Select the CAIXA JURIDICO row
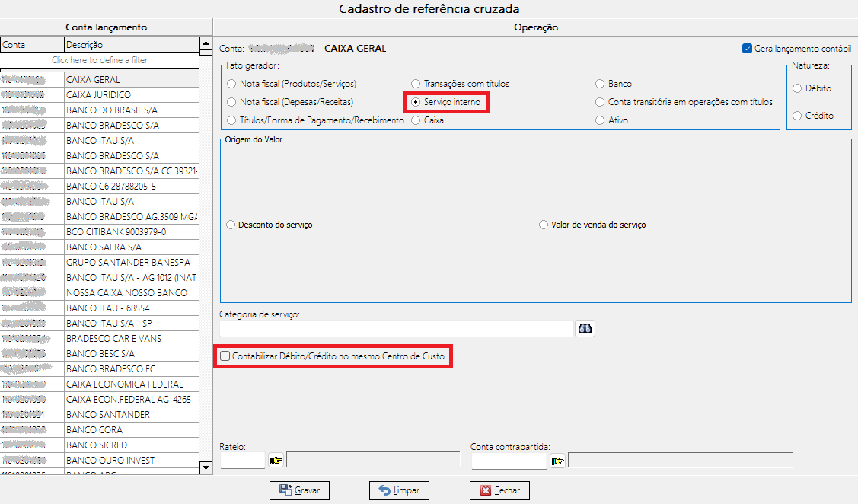The image size is (858, 504). coord(100,95)
